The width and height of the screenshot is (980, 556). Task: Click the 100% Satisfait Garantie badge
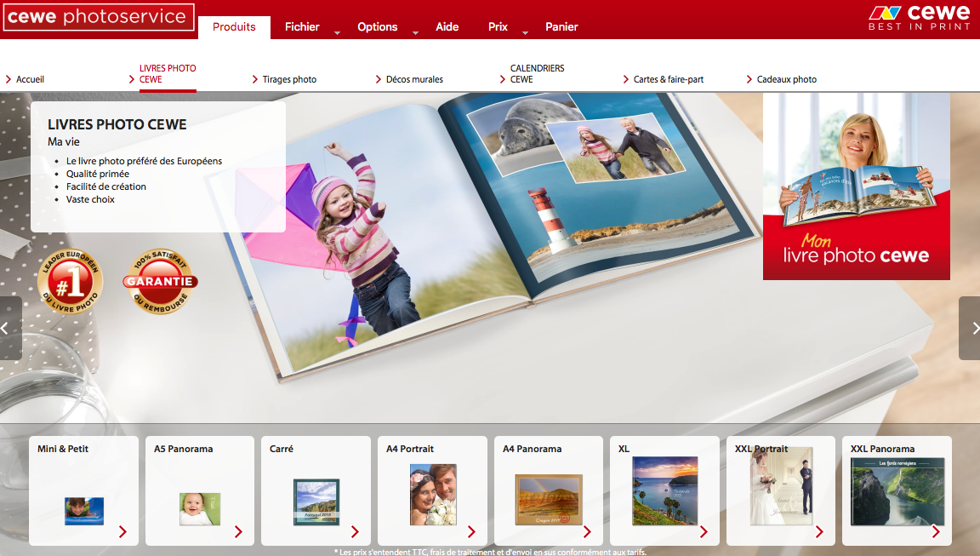click(x=161, y=282)
